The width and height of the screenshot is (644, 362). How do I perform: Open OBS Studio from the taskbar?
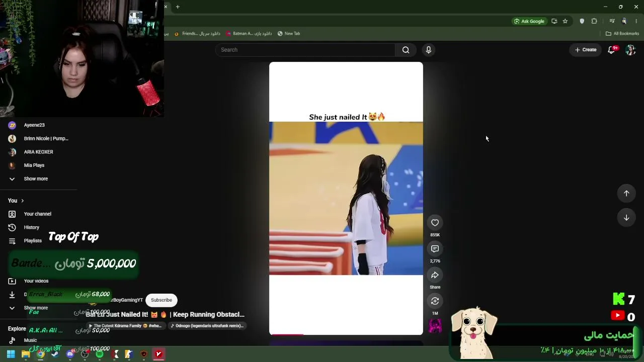85,354
